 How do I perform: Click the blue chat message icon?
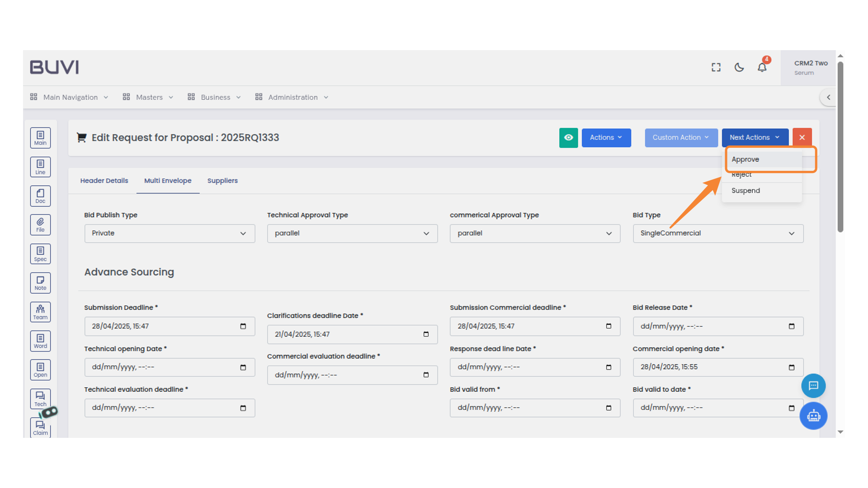[813, 385]
